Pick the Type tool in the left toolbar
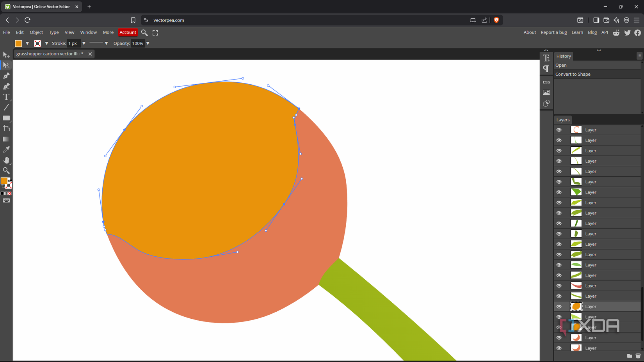Image resolution: width=644 pixels, height=362 pixels. click(x=6, y=97)
